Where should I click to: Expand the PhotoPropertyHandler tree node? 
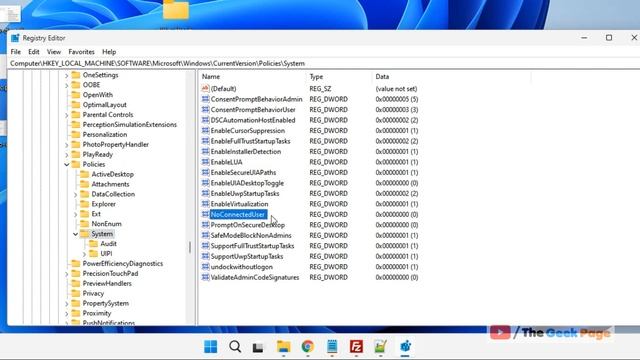tap(67, 144)
